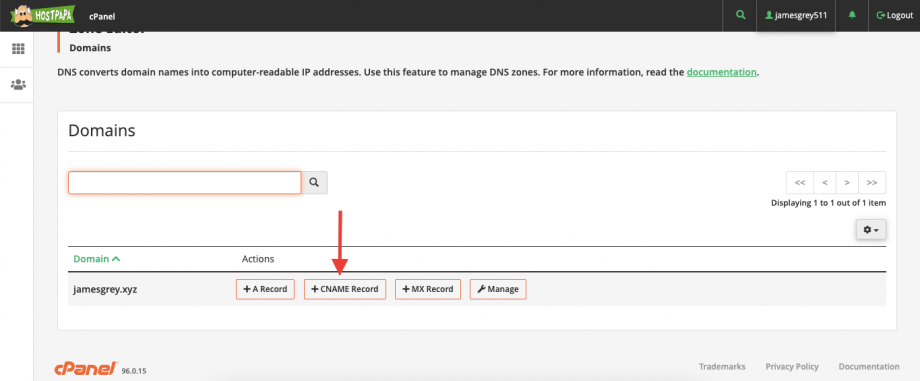Go to previous results page
This screenshot has width=920, height=381.
[x=825, y=183]
